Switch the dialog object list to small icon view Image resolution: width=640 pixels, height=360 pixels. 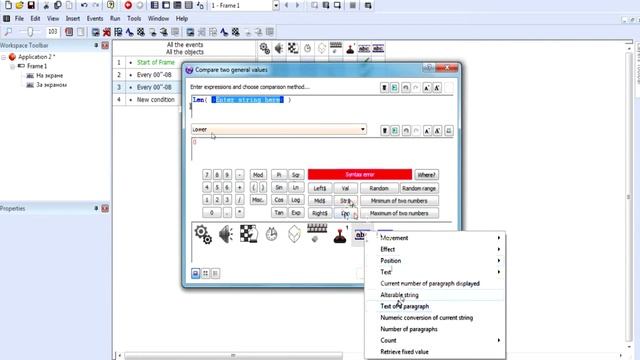pyautogui.click(x=205, y=273)
